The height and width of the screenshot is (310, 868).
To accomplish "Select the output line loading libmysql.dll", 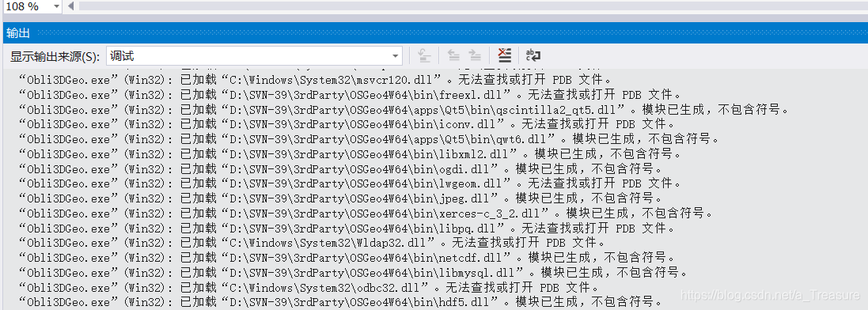I will pyautogui.click(x=353, y=273).
